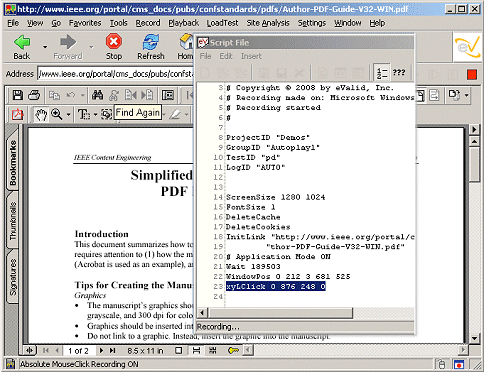Open the Site Analysis menu

(268, 23)
